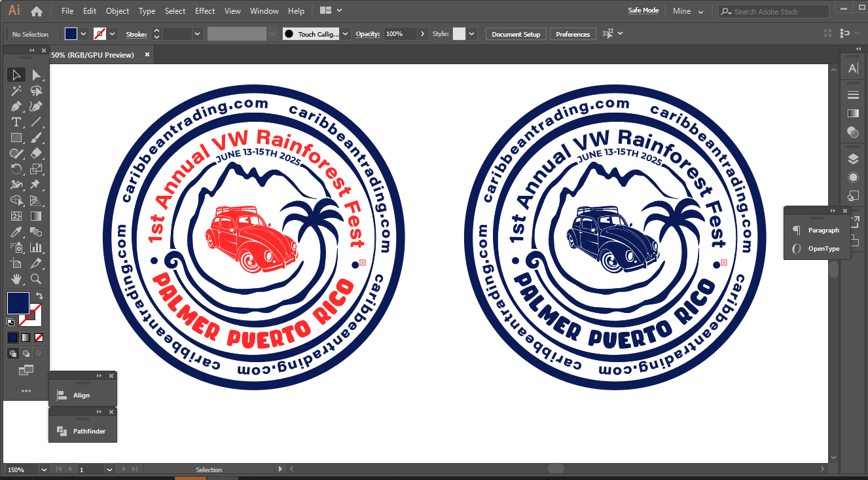This screenshot has height=480, width=868.
Task: Select the Puppet Warp pin tool
Action: [x=36, y=185]
